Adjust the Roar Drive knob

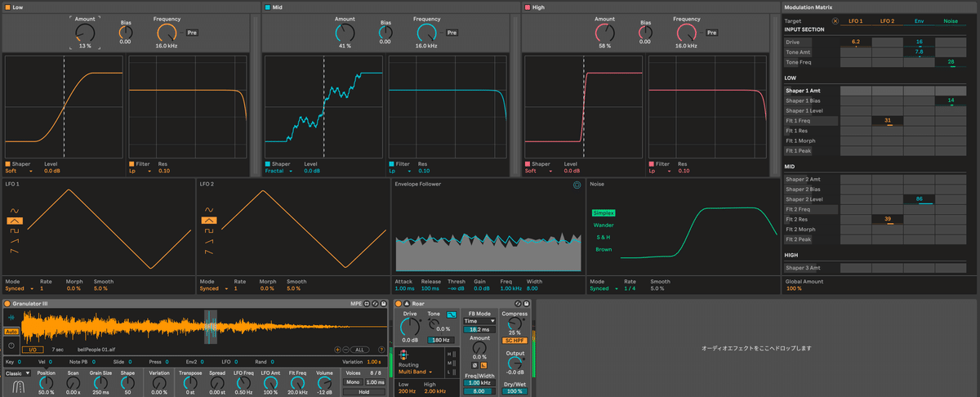(x=410, y=328)
